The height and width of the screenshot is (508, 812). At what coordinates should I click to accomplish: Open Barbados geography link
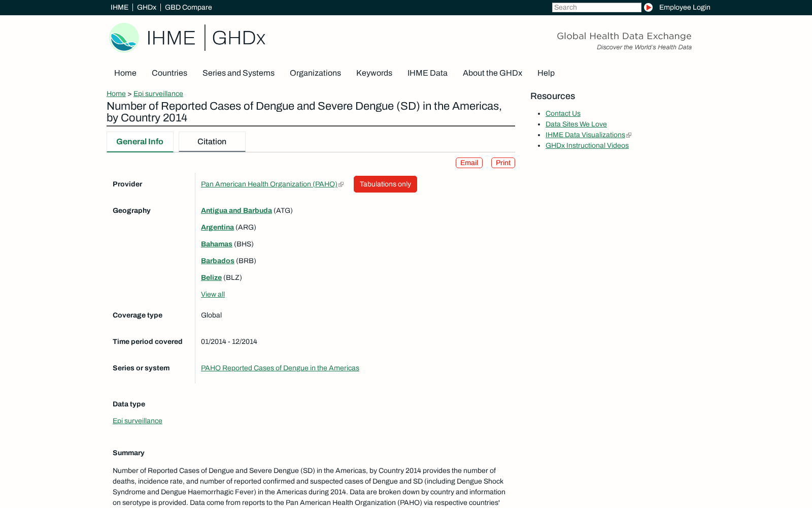(x=218, y=261)
